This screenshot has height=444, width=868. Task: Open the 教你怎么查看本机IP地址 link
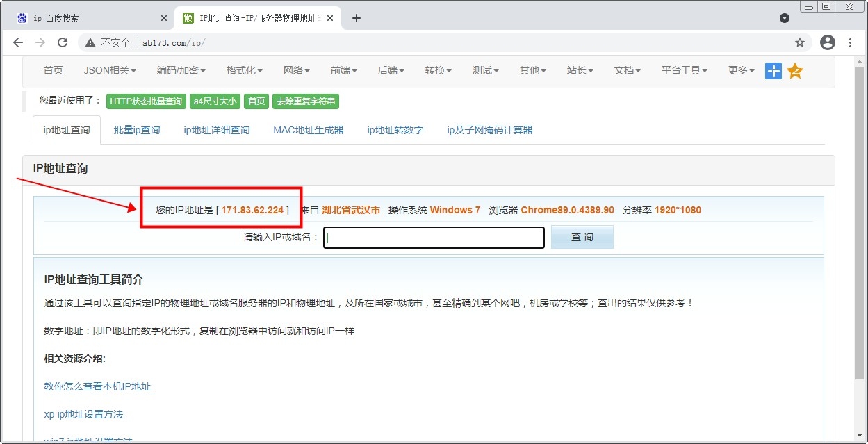pyautogui.click(x=96, y=387)
